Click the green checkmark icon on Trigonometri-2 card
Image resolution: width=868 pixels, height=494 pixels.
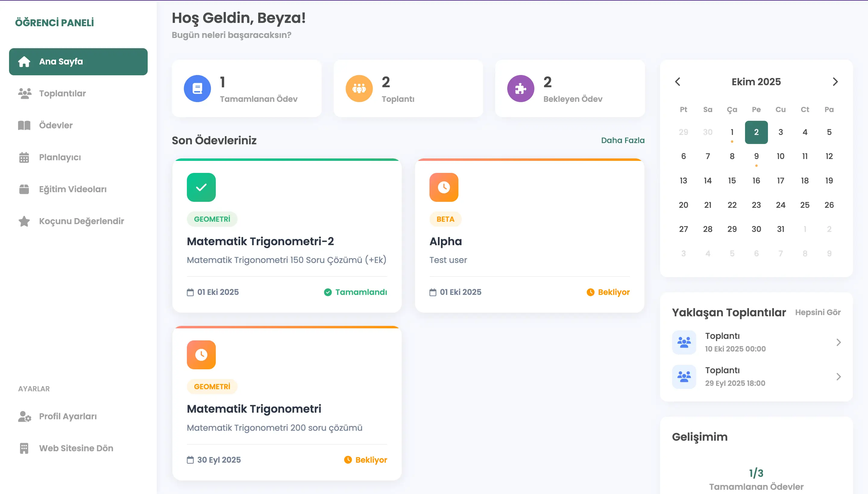point(201,187)
